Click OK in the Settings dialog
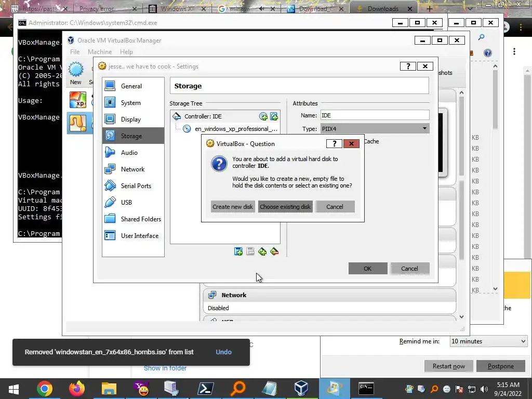 tap(368, 269)
